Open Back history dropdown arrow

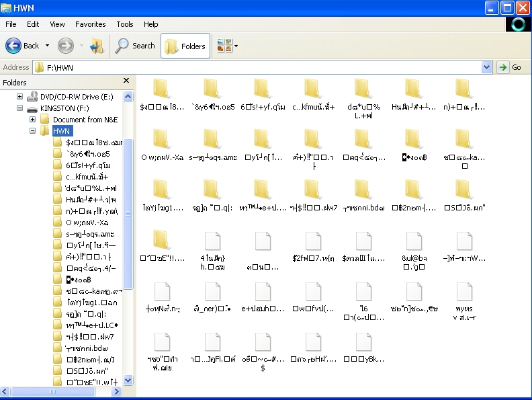47,46
